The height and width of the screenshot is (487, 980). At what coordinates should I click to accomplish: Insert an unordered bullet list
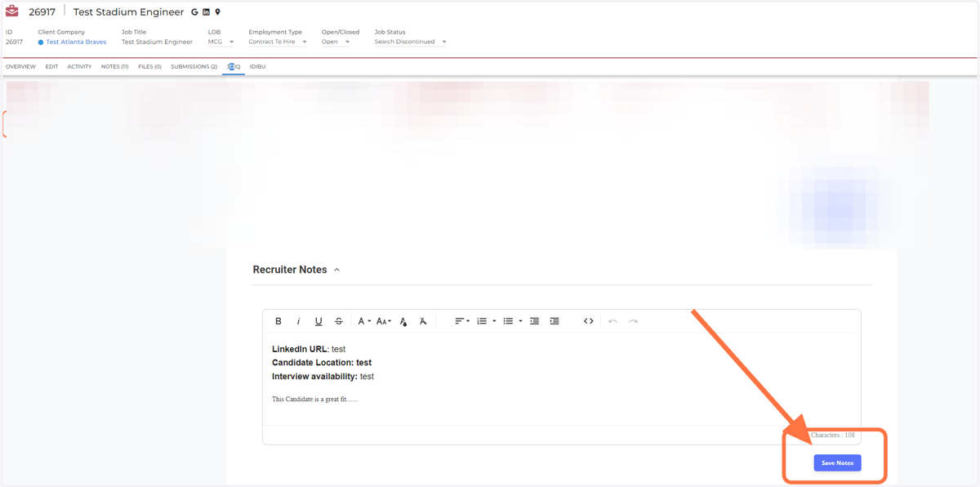[508, 321]
